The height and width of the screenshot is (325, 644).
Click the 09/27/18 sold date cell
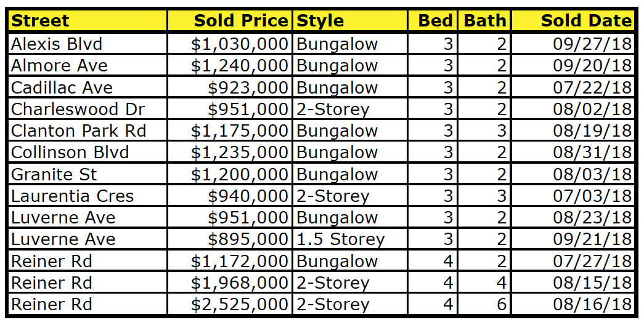coord(573,44)
